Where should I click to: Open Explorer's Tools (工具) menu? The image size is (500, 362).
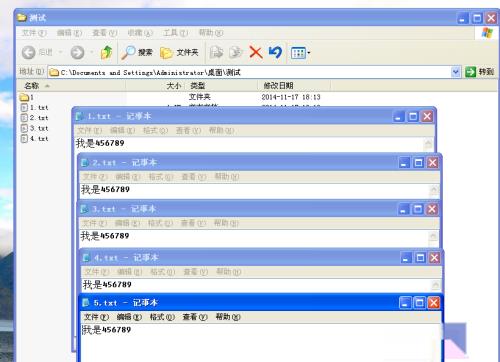(175, 33)
